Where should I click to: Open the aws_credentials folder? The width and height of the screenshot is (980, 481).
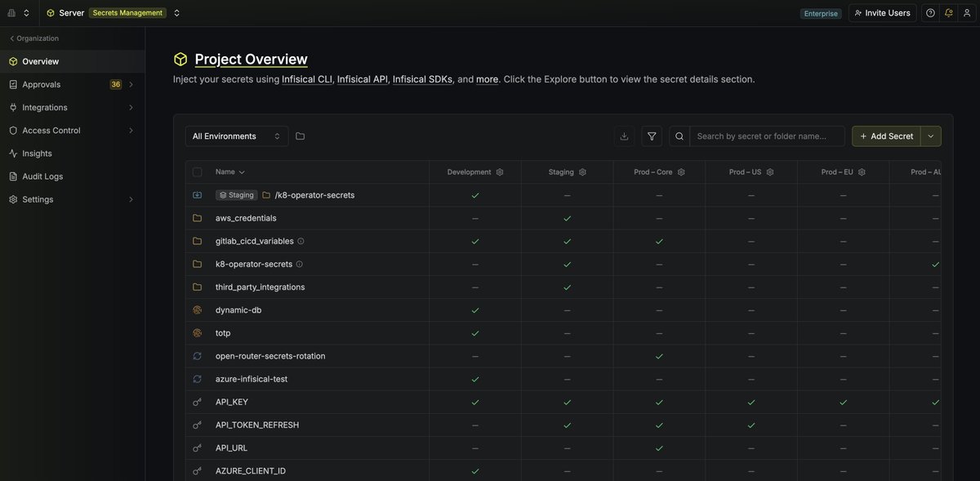[246, 218]
